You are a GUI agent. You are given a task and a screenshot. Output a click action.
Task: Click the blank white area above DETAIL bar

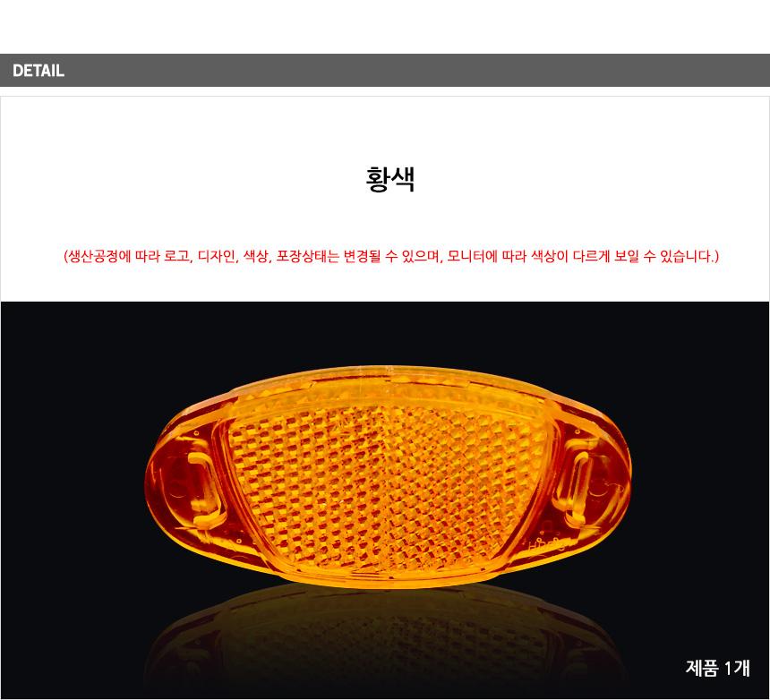pos(385,27)
